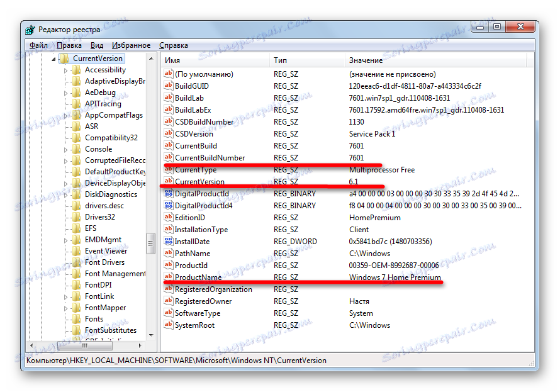Click the Drivers32 folder icon
The width and height of the screenshot is (560, 392).
pyautogui.click(x=76, y=217)
